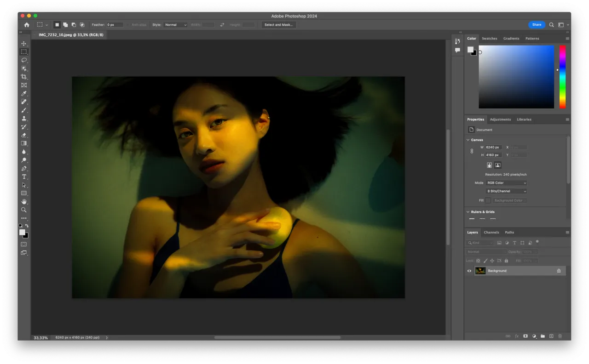Select the Crop tool
The image size is (589, 364).
(x=24, y=77)
